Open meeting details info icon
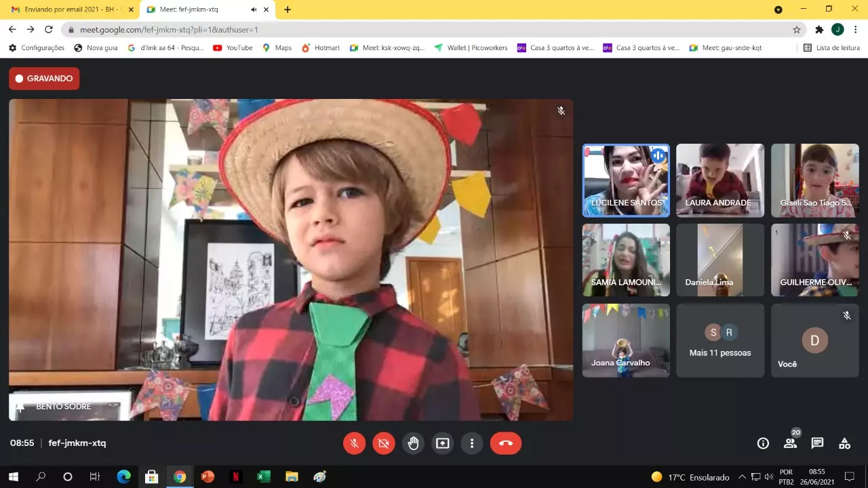868x488 pixels. [x=763, y=443]
